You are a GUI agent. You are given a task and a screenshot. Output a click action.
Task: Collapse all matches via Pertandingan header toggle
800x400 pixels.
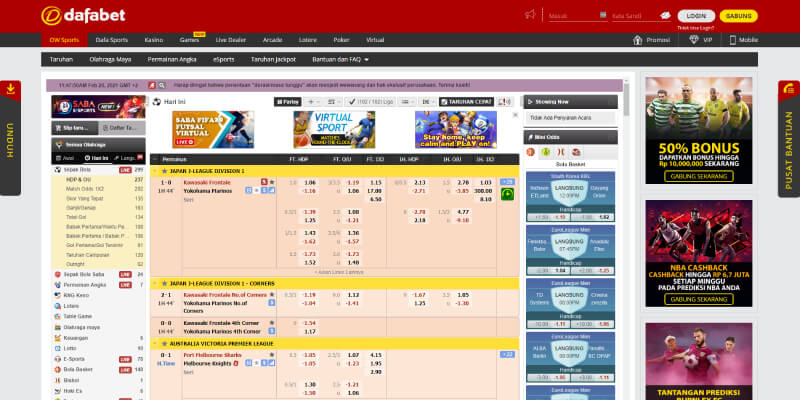pyautogui.click(x=155, y=160)
